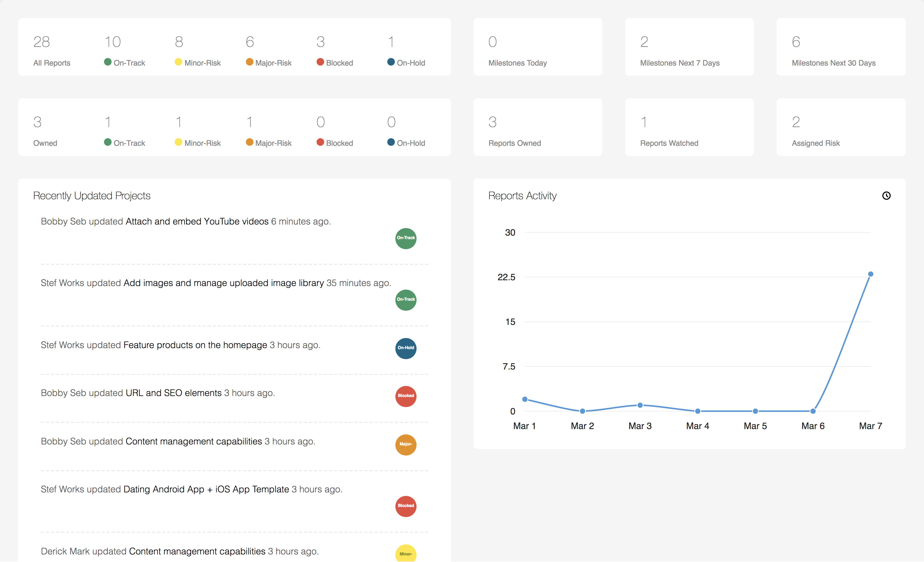The width and height of the screenshot is (924, 562).
Task: Open Attach and embed YouTube videos project
Action: point(197,221)
